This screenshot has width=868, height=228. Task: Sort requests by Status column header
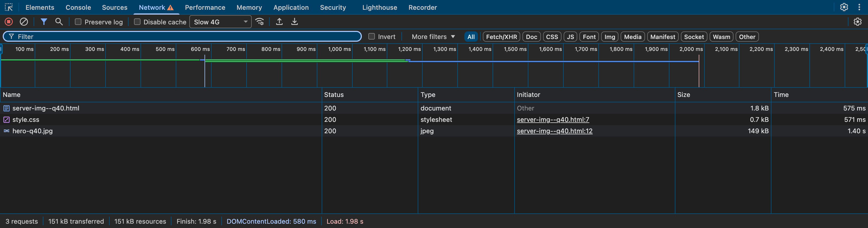pos(370,95)
